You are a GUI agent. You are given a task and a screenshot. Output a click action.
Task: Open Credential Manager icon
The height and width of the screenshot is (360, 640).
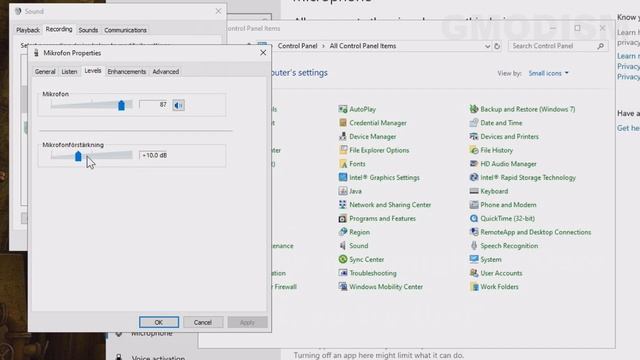tap(343, 123)
